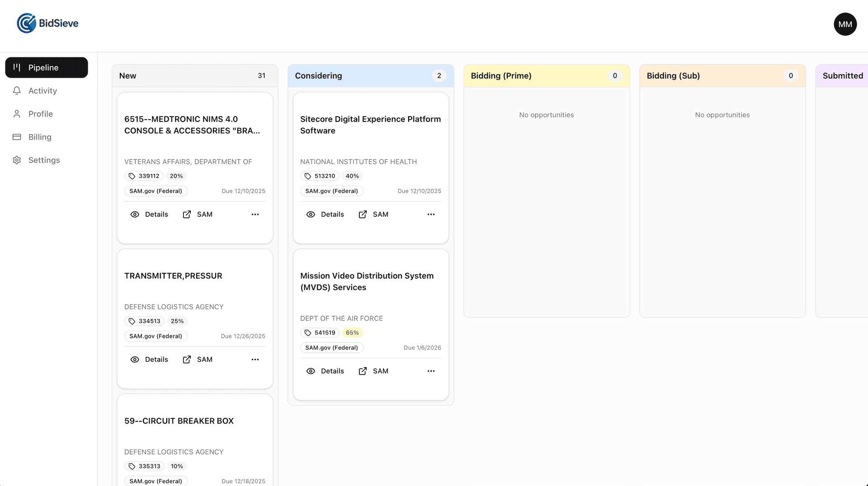Click the external-link SAM icon on the Sitecore card
Image resolution: width=868 pixels, height=486 pixels.
click(x=363, y=215)
